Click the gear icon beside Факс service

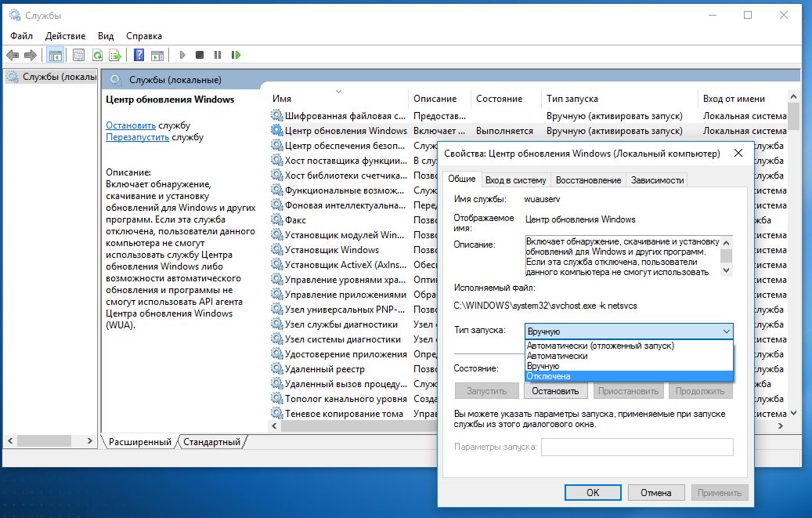coord(277,219)
